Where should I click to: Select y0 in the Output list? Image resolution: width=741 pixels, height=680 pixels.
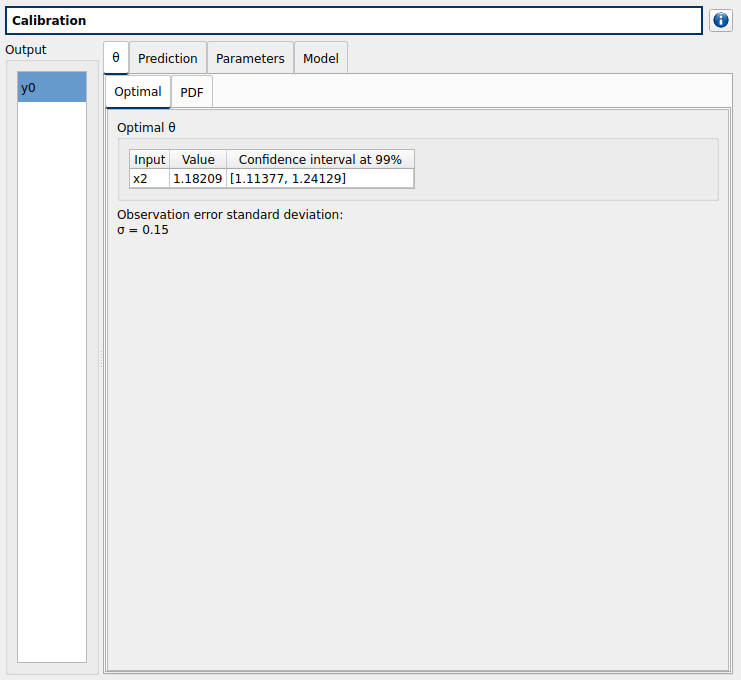click(x=52, y=88)
